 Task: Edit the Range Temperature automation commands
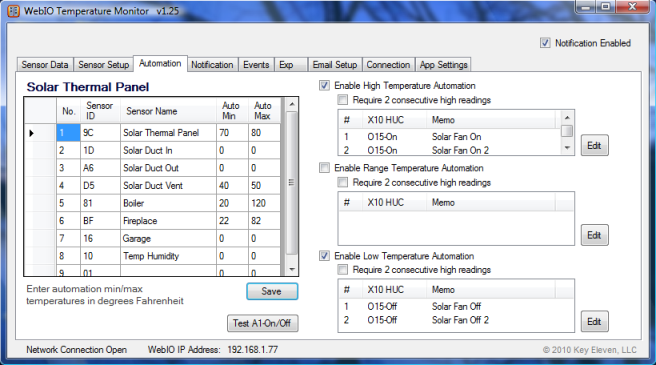[594, 235]
